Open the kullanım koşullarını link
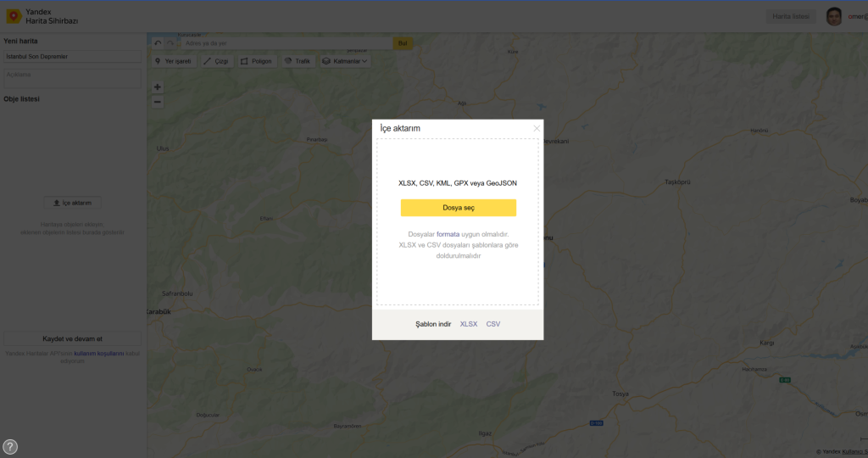868x458 pixels. point(99,354)
